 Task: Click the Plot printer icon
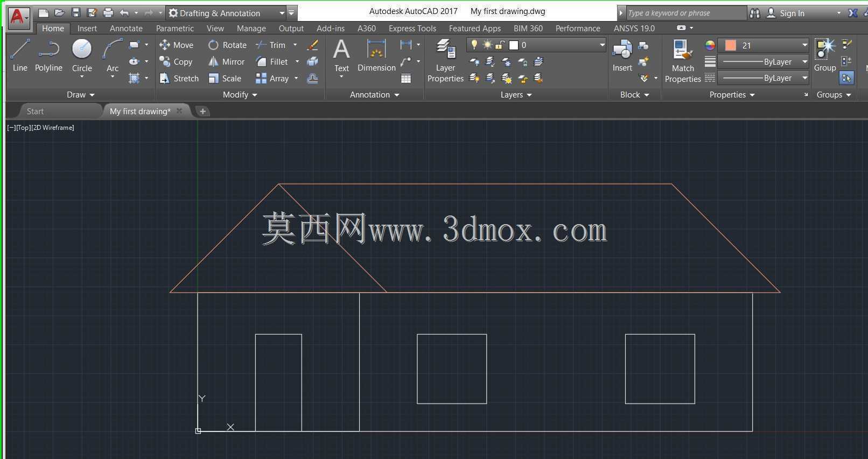[x=108, y=13]
